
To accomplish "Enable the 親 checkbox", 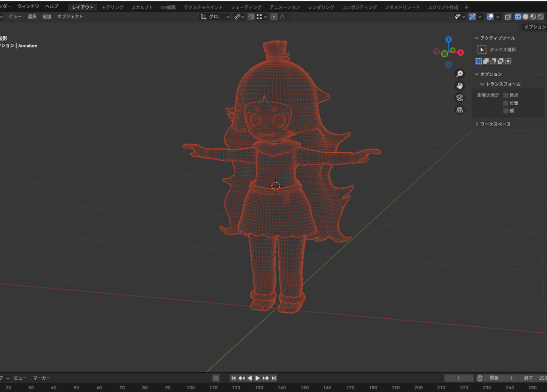I will pyautogui.click(x=506, y=111).
